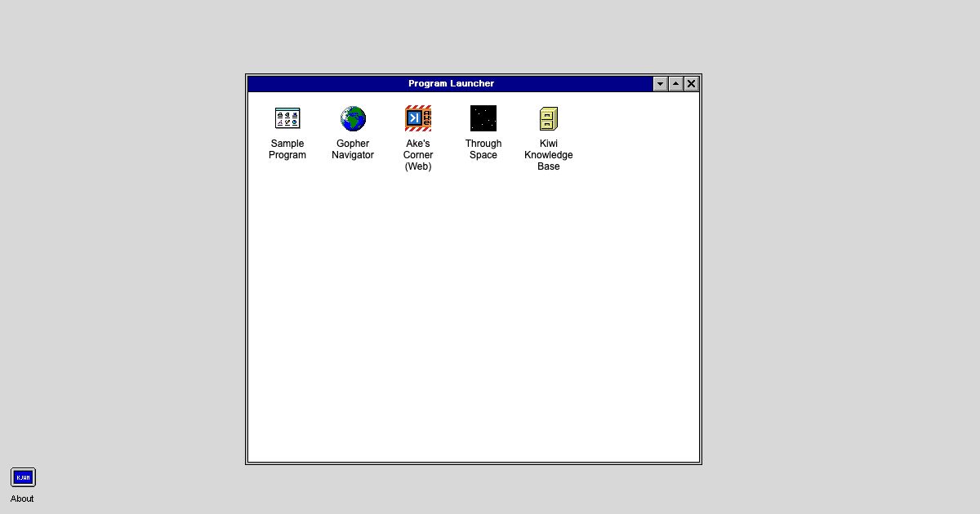The image size is (980, 514).
Task: Click the KJWM About icon on desktop
Action: click(x=23, y=477)
